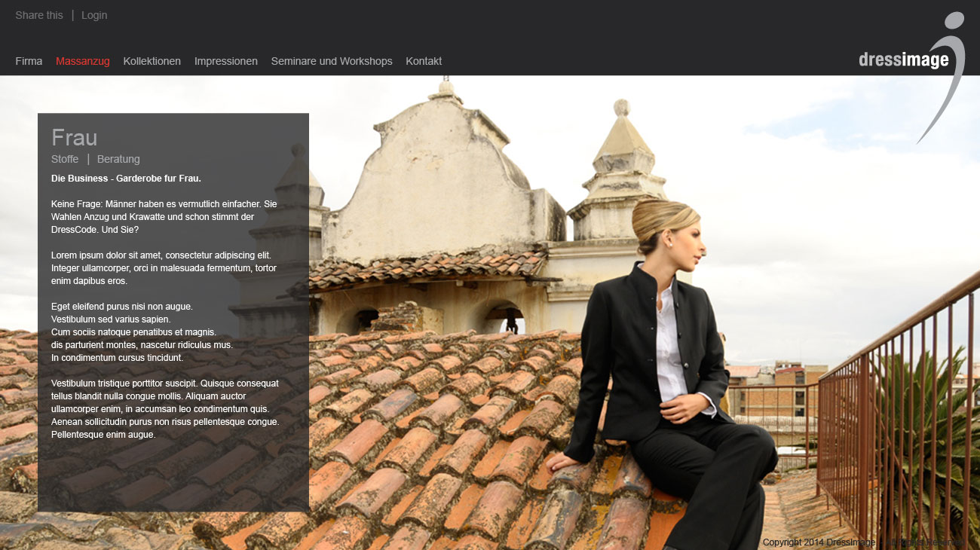Open the Impressionen page
The height and width of the screenshot is (550, 980).
(x=226, y=61)
